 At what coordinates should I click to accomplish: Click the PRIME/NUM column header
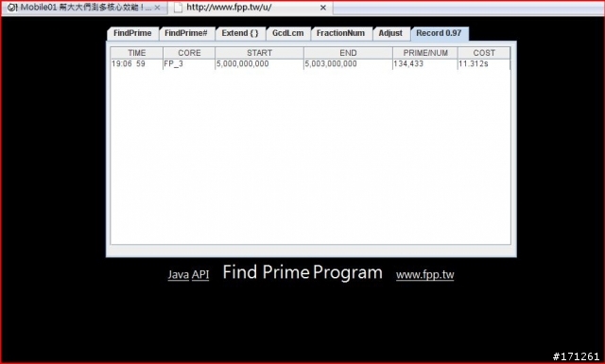point(425,53)
